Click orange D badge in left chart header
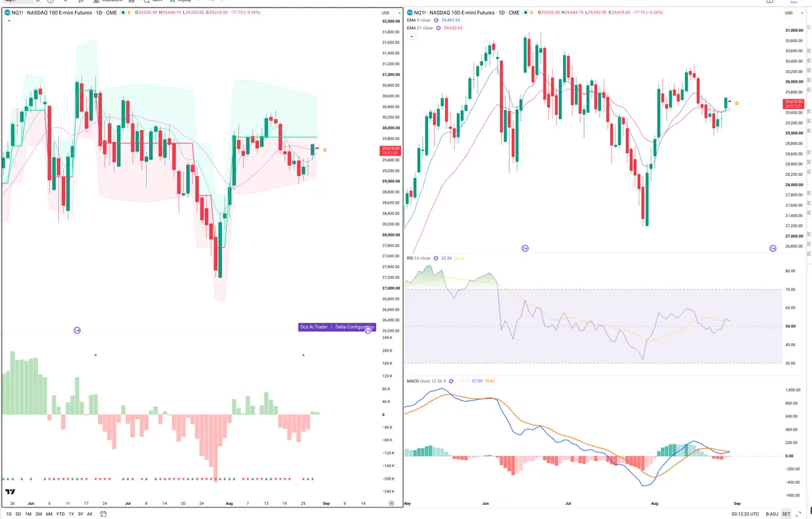 coord(129,13)
